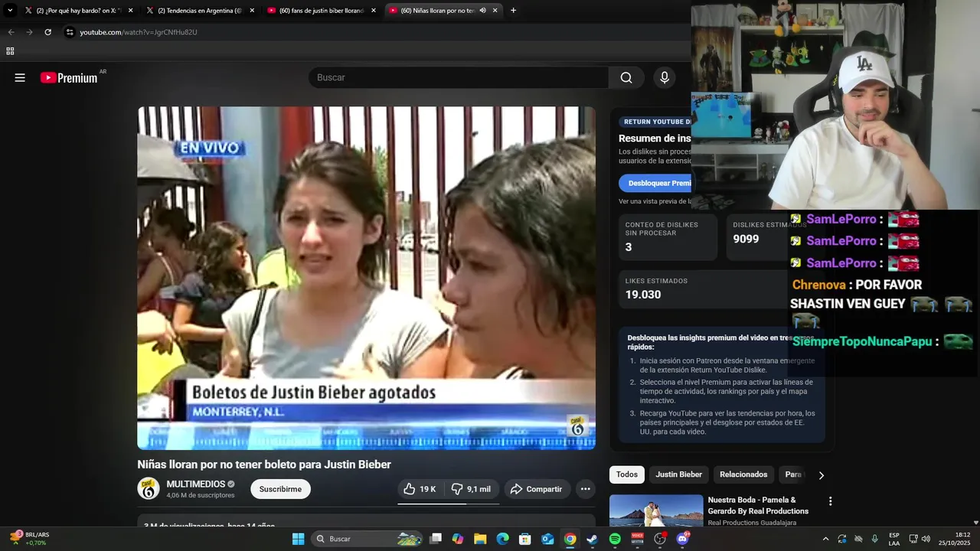Start voice search with microphone icon

tap(665, 77)
